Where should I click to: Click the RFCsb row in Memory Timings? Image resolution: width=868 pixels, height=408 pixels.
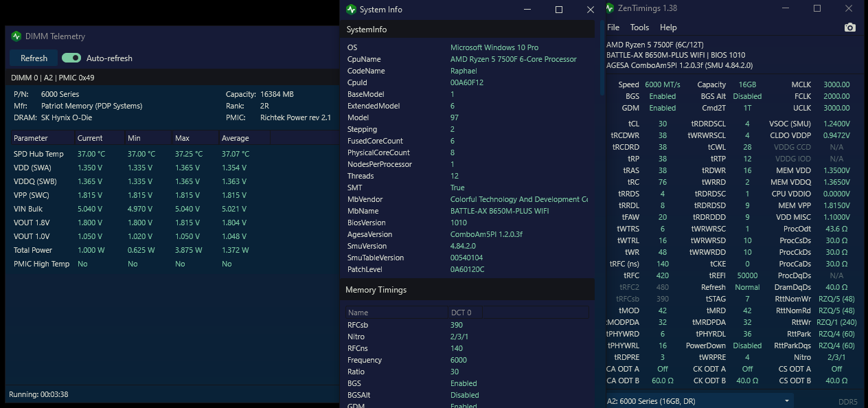[x=467, y=325]
